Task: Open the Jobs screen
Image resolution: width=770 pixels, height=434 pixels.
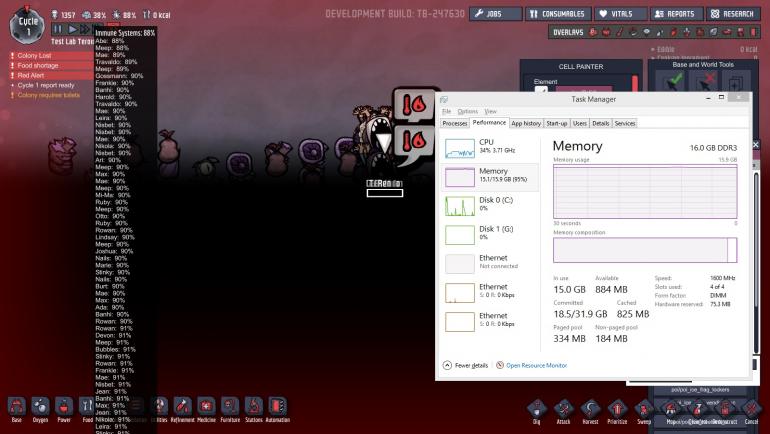Action: 495,14
